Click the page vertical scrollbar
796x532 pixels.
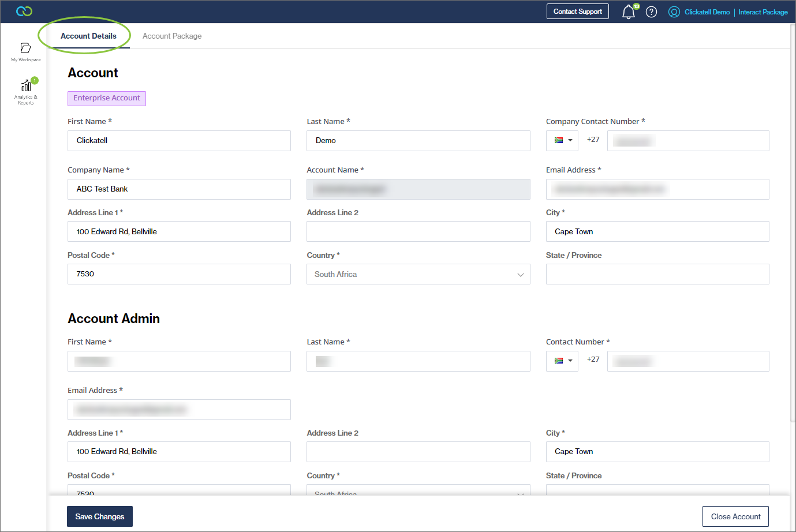tap(792, 231)
